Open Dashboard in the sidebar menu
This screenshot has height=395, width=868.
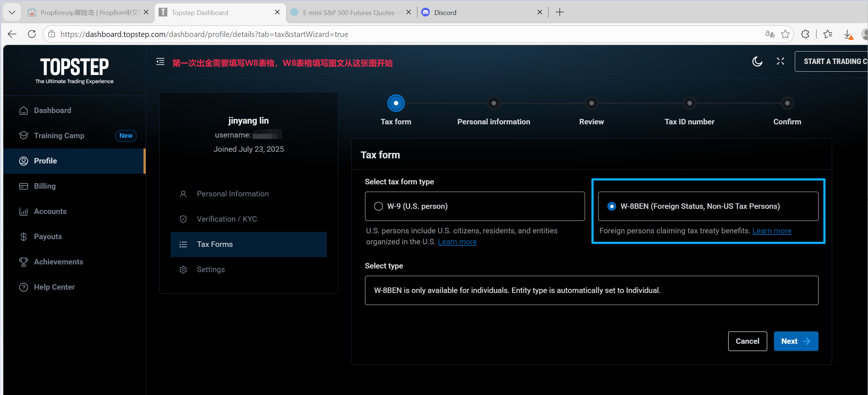74,110
